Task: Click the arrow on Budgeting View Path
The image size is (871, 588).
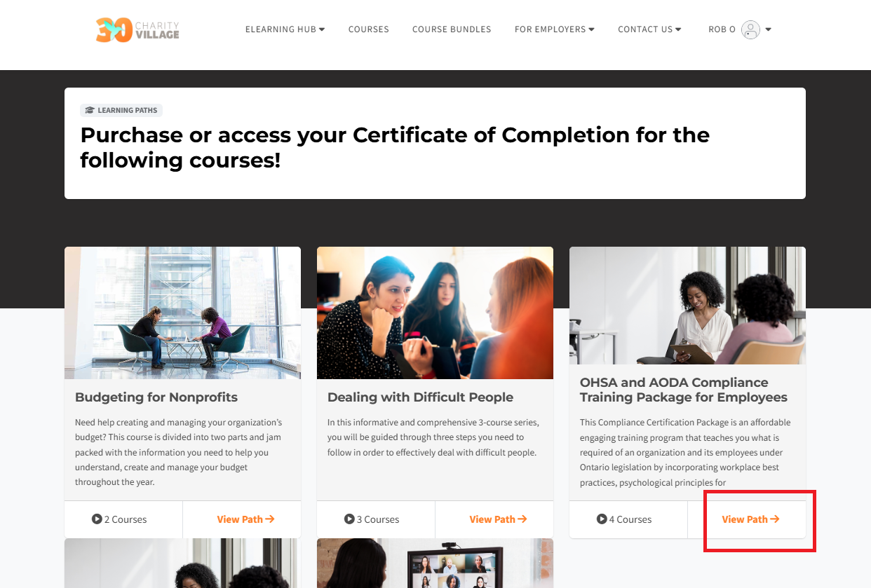Action: pyautogui.click(x=270, y=519)
